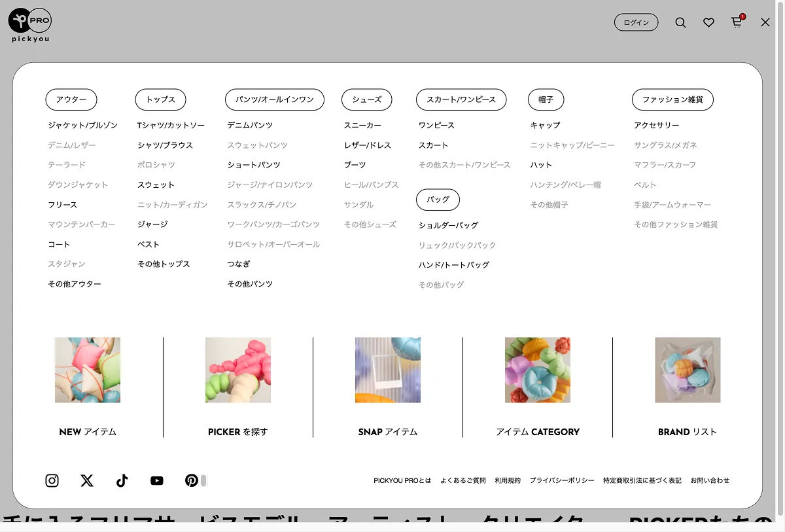Open the TikTok icon link
This screenshot has height=532, width=785.
pyautogui.click(x=122, y=481)
